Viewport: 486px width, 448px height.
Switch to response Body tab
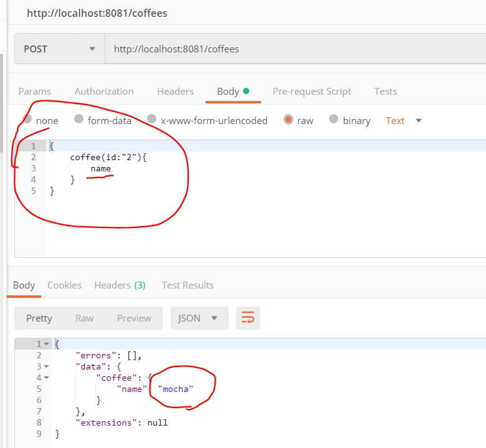point(24,285)
